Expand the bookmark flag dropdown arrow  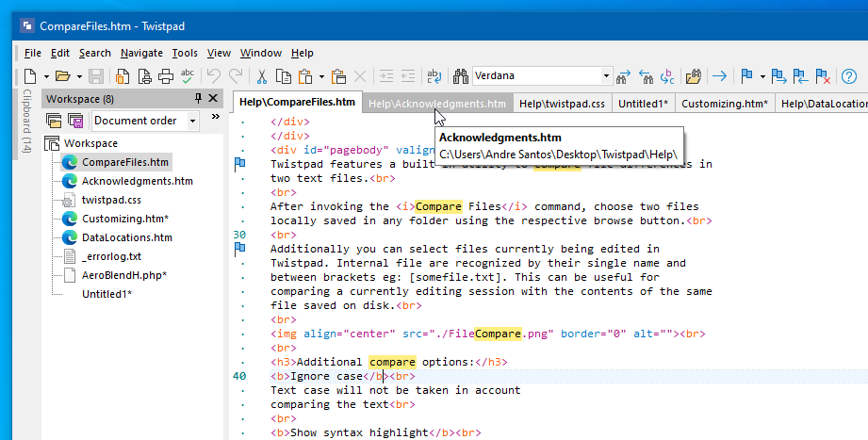[762, 76]
